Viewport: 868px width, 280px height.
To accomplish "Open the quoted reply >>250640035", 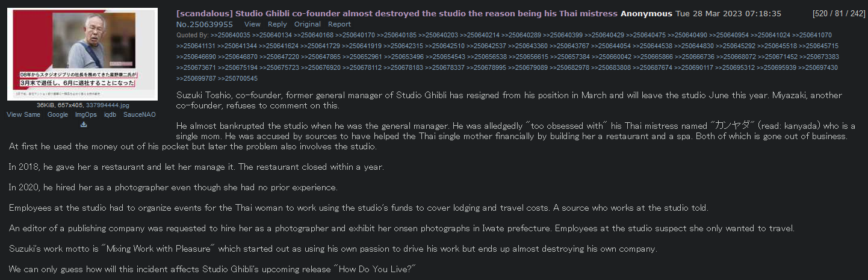I will pos(231,35).
